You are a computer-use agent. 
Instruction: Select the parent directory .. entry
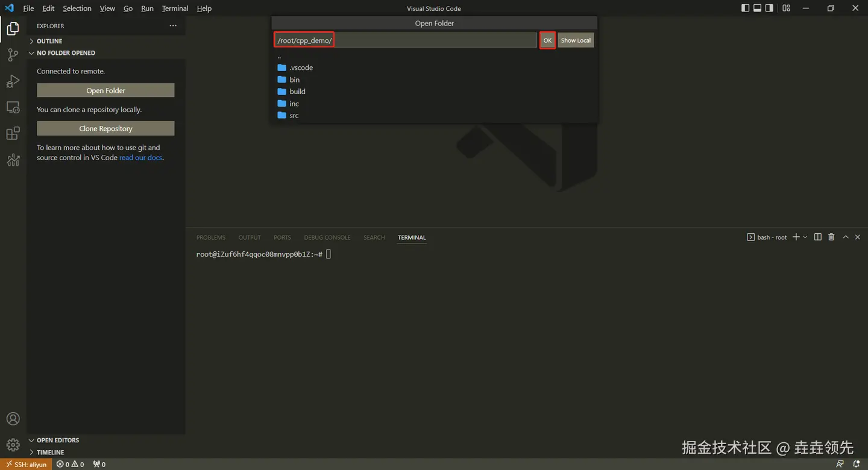point(435,57)
